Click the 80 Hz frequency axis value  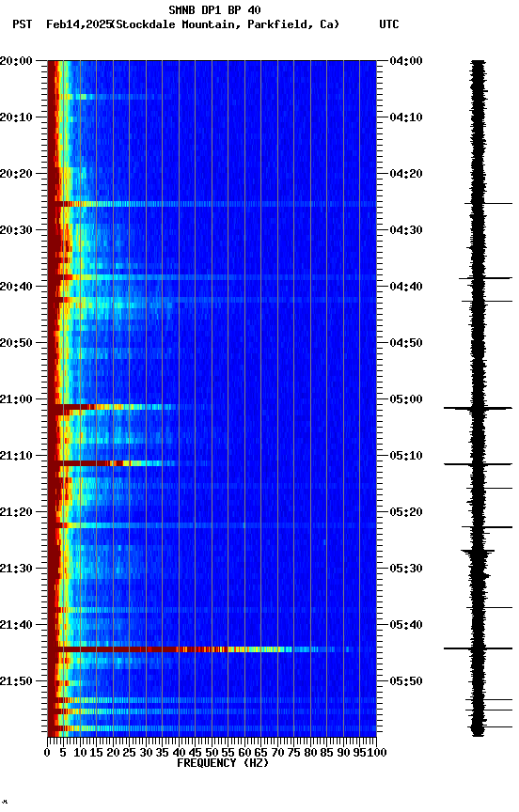click(x=310, y=754)
